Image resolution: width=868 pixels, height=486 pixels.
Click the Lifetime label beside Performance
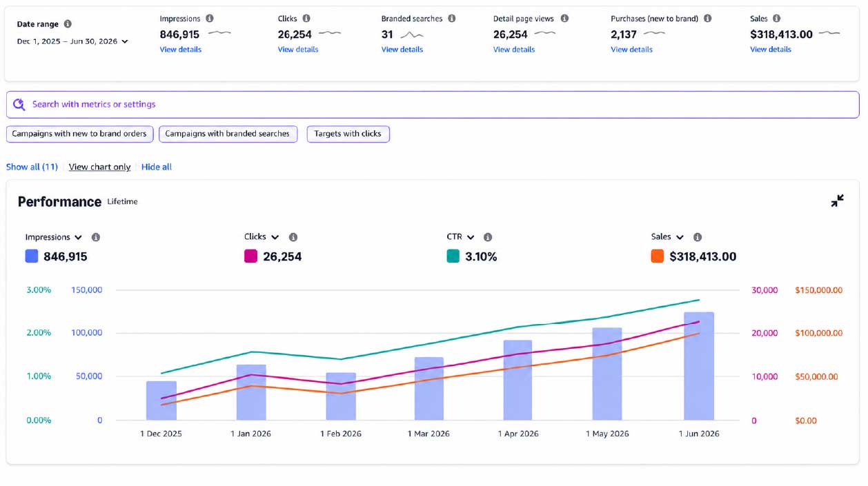click(x=123, y=202)
